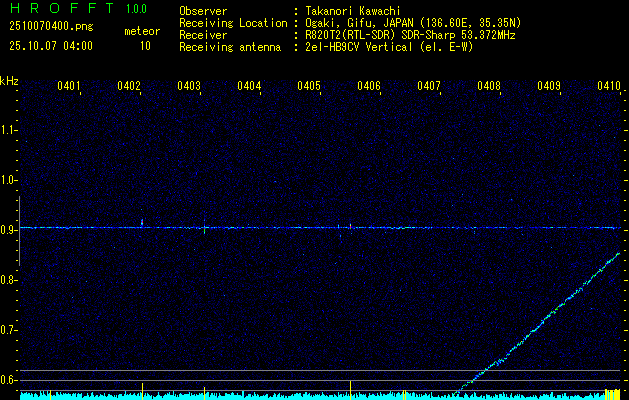Click the 0402 time label
The height and width of the screenshot is (400, 629).
[x=129, y=85]
